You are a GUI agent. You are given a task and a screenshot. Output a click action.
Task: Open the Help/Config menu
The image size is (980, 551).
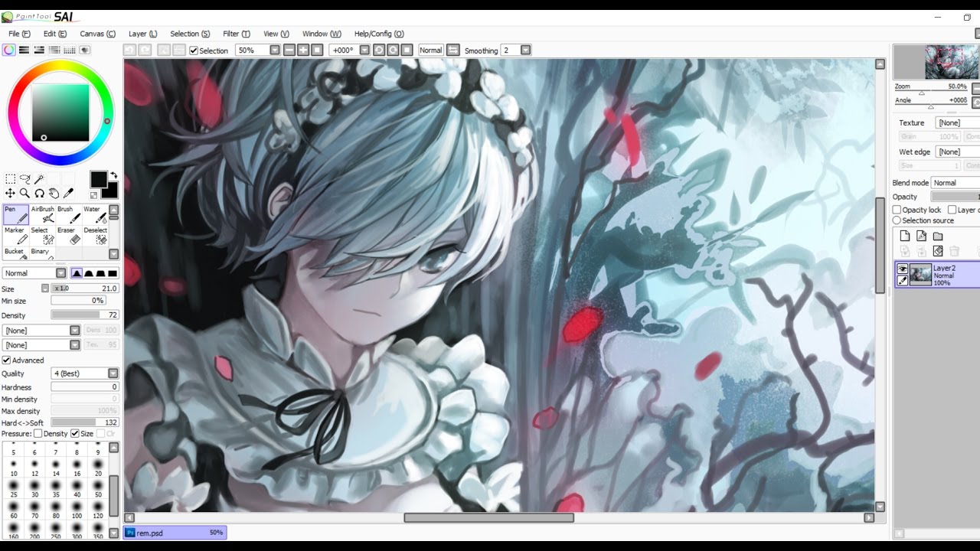(x=378, y=34)
